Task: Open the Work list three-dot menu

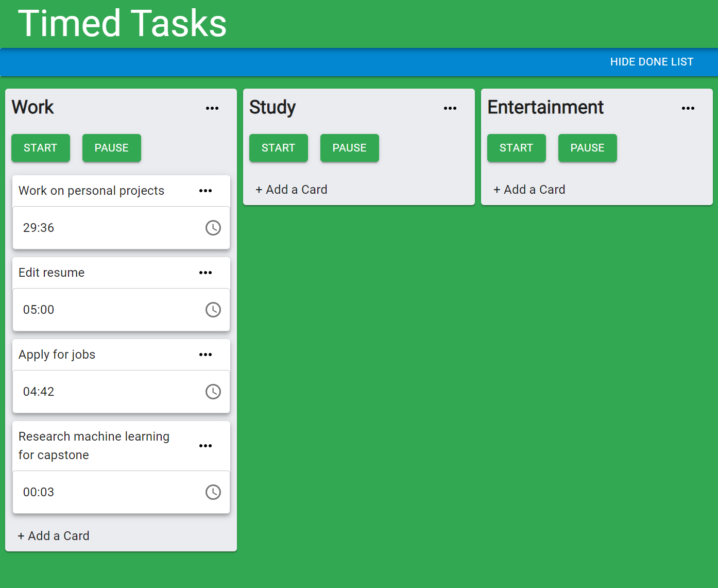Action: click(212, 108)
